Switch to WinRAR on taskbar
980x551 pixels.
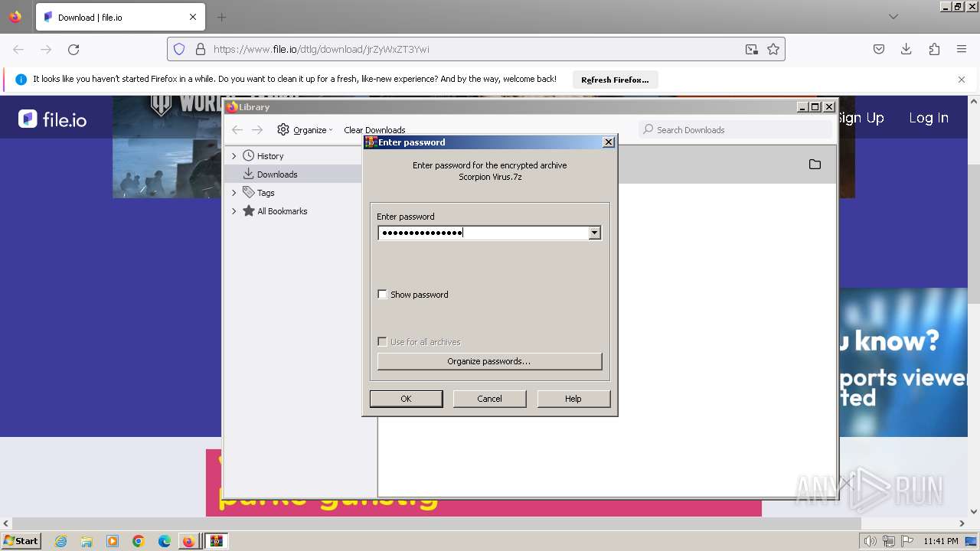tap(217, 541)
